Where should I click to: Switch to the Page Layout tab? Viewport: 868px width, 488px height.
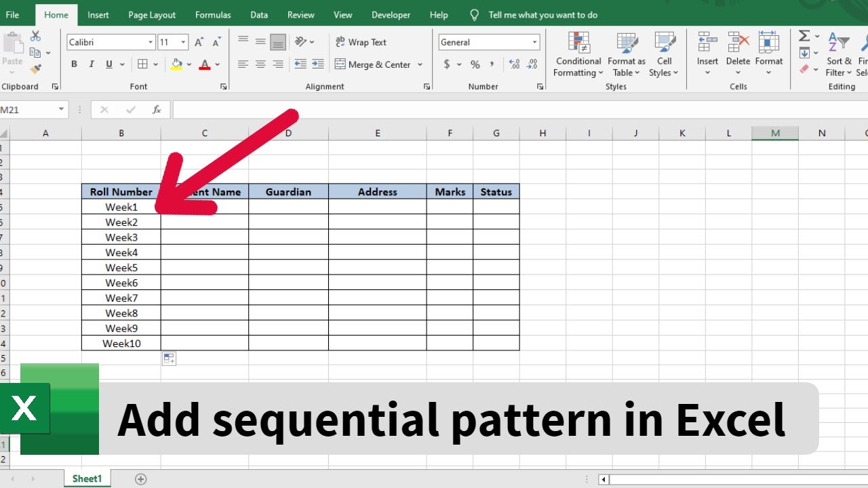coord(152,15)
